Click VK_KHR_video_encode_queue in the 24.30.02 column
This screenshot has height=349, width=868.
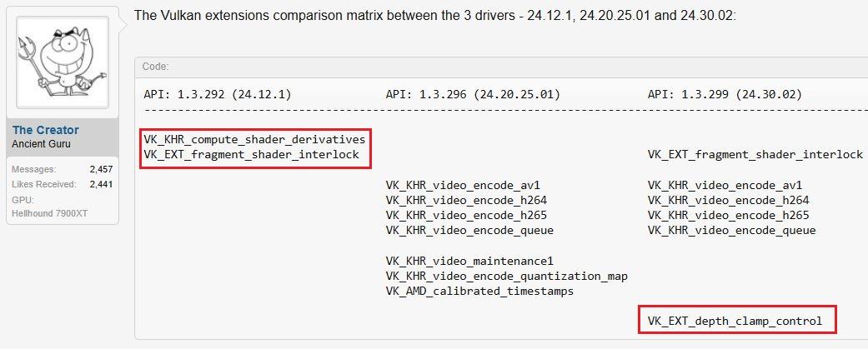pyautogui.click(x=731, y=230)
